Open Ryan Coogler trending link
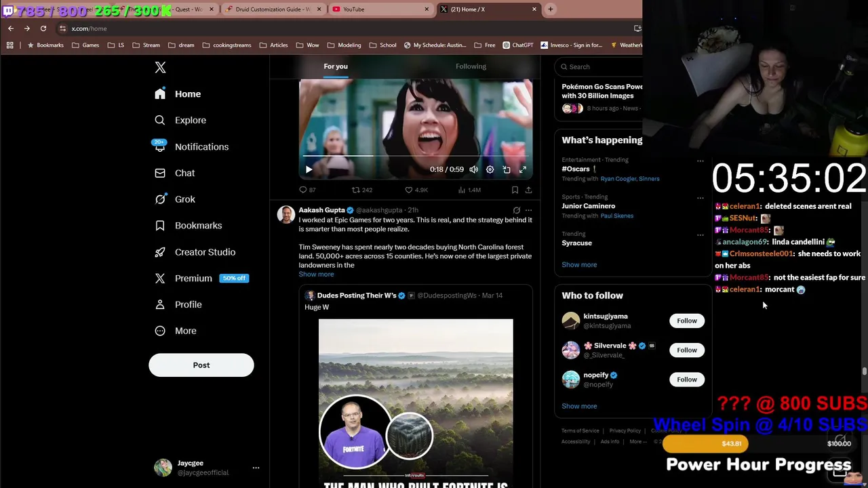Screen dimensions: 868x488 pos(617,179)
